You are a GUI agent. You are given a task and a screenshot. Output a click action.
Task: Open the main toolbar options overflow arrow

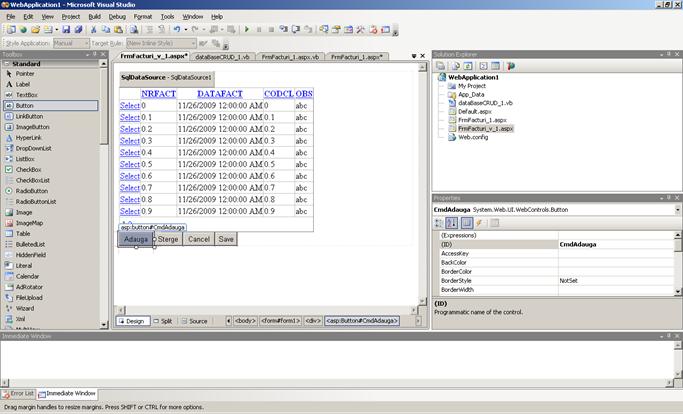(395, 32)
